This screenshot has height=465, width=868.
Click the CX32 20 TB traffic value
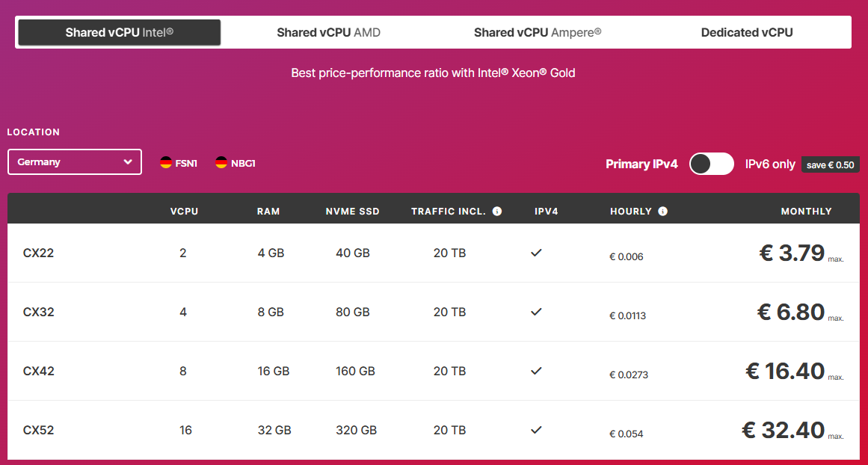pyautogui.click(x=449, y=312)
